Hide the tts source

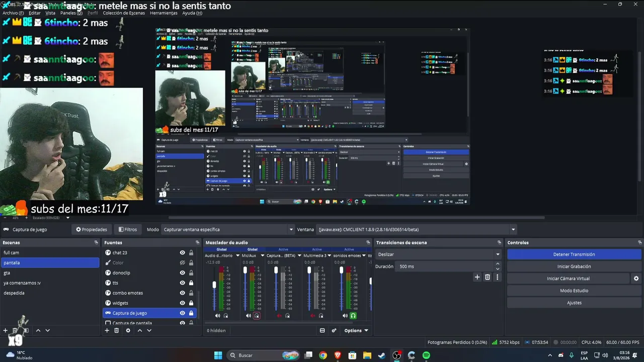[x=183, y=283]
